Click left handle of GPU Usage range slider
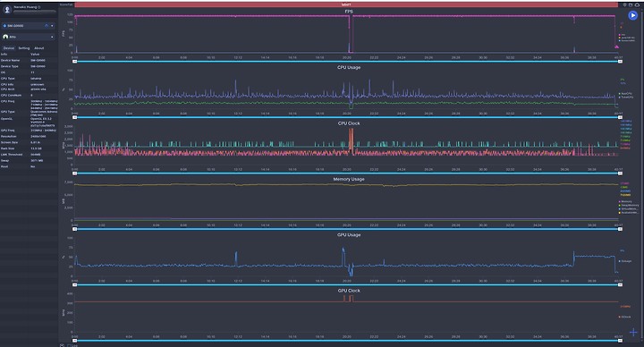The width and height of the screenshot is (644, 347). (75, 284)
